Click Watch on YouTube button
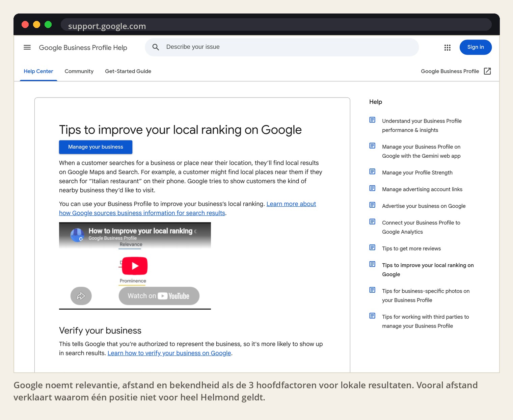Screen dimensions: 513x420 tap(159, 296)
